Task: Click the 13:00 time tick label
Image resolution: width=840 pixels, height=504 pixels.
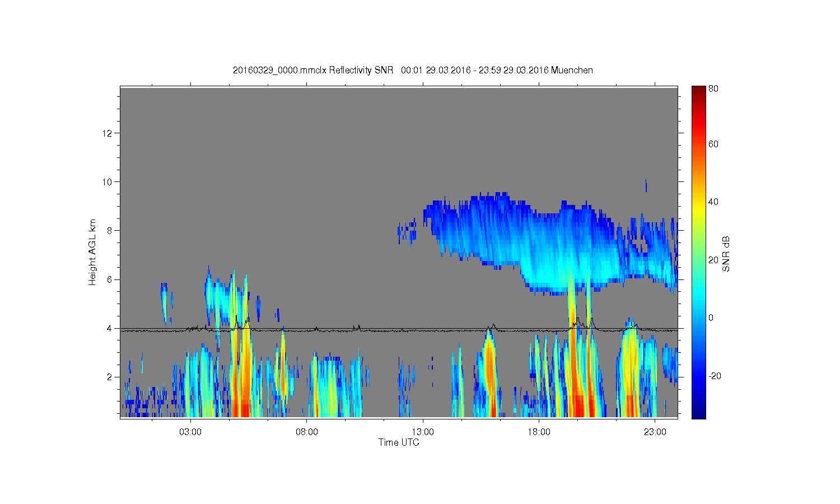Action: coord(423,432)
